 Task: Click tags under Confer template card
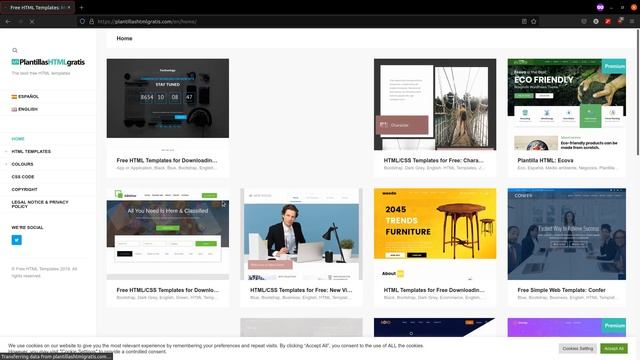(x=567, y=298)
